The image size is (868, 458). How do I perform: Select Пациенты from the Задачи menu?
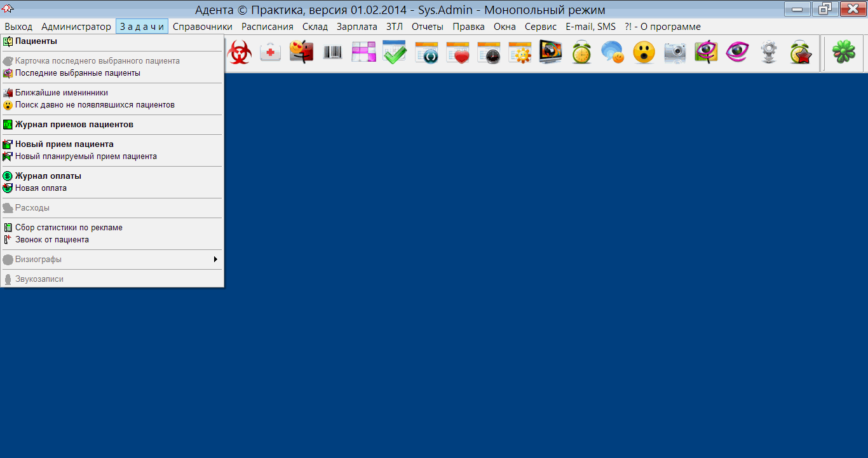click(36, 41)
